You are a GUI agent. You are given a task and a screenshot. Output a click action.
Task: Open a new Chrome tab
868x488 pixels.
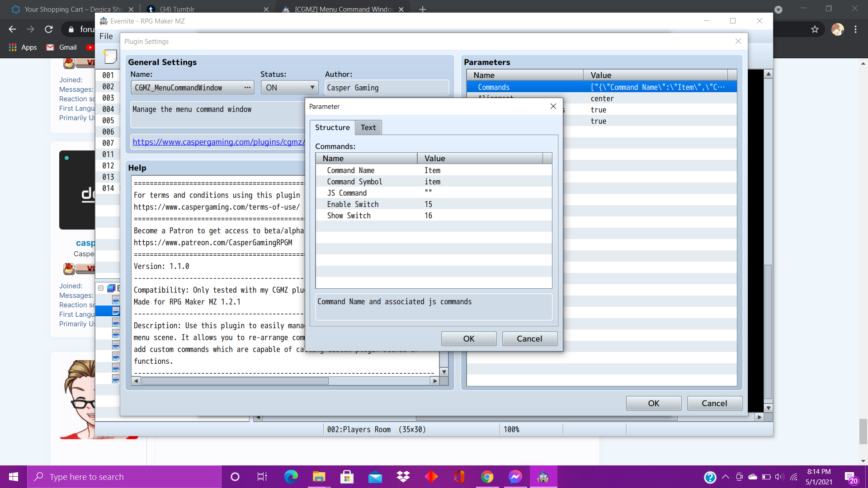point(423,9)
